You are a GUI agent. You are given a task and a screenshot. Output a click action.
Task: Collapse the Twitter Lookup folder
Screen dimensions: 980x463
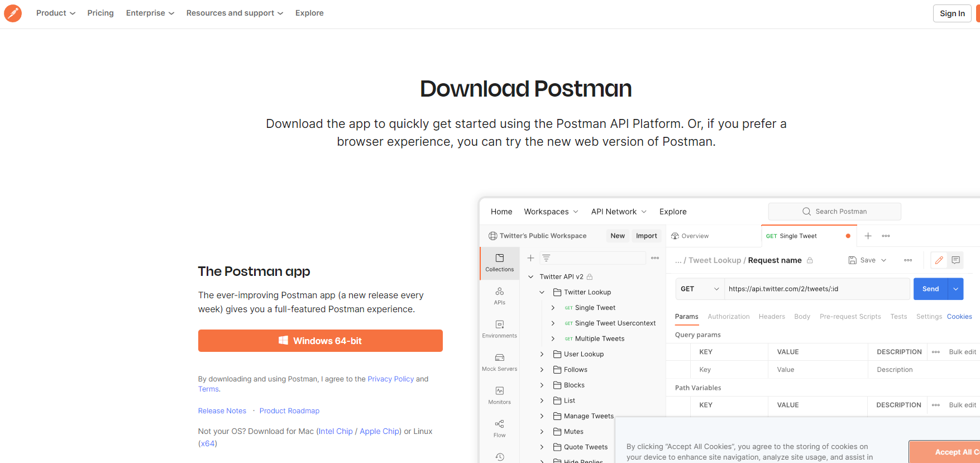[542, 292]
